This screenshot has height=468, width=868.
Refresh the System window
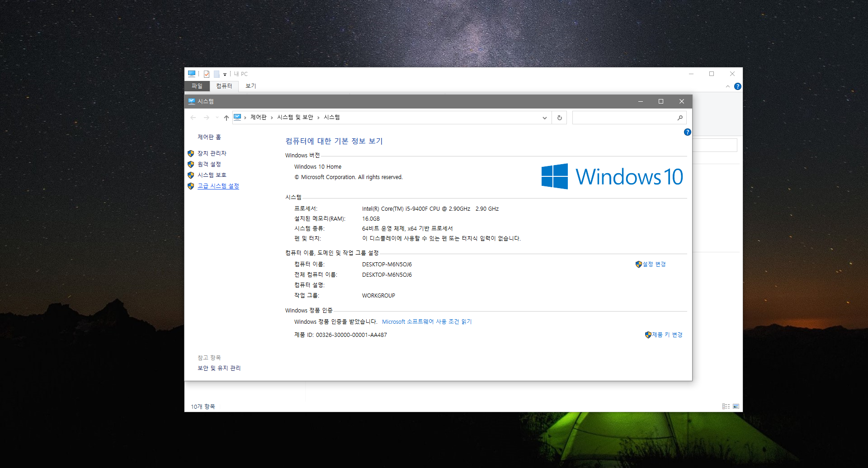(x=560, y=118)
